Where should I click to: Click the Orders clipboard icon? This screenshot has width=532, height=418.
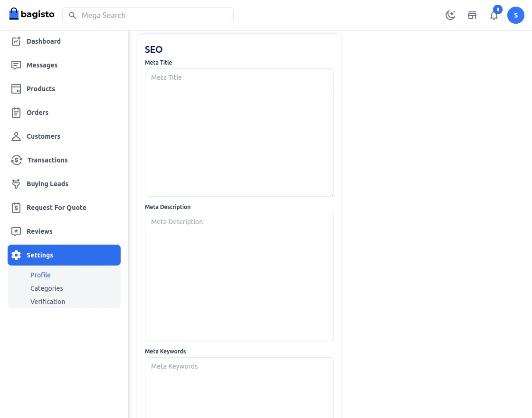tap(16, 113)
